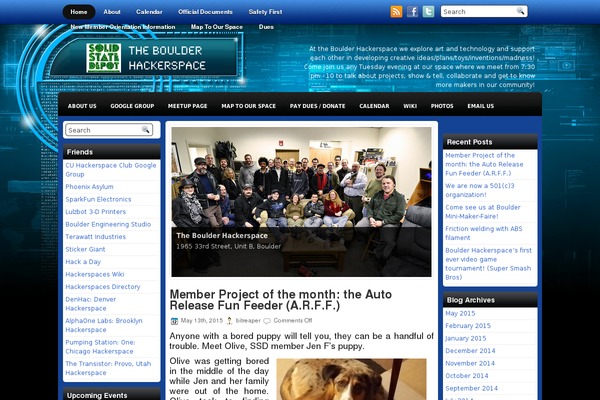The image size is (600, 400).
Task: Select PHOTOS in the navigation bar
Action: click(x=442, y=106)
